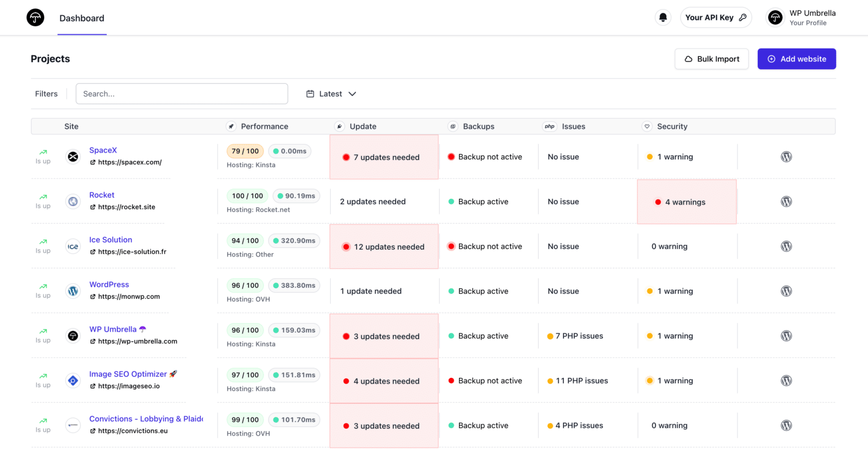The width and height of the screenshot is (868, 461).
Task: Open the https://spacex.com/ link
Action: point(129,162)
